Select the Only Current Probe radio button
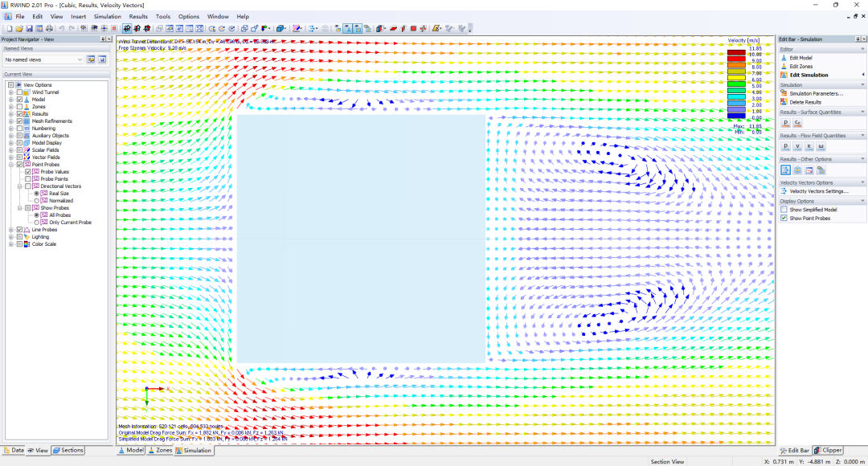Screen dimensions: 868x466 [36, 223]
